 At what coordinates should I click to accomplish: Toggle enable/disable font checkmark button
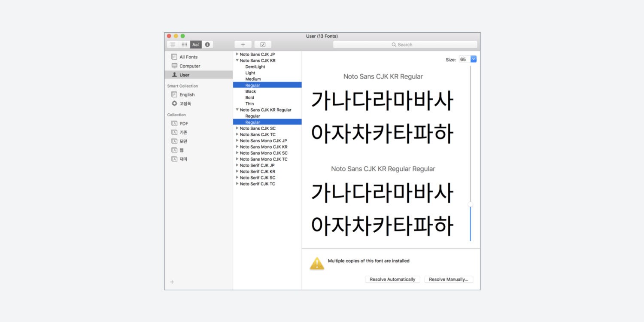(x=263, y=45)
